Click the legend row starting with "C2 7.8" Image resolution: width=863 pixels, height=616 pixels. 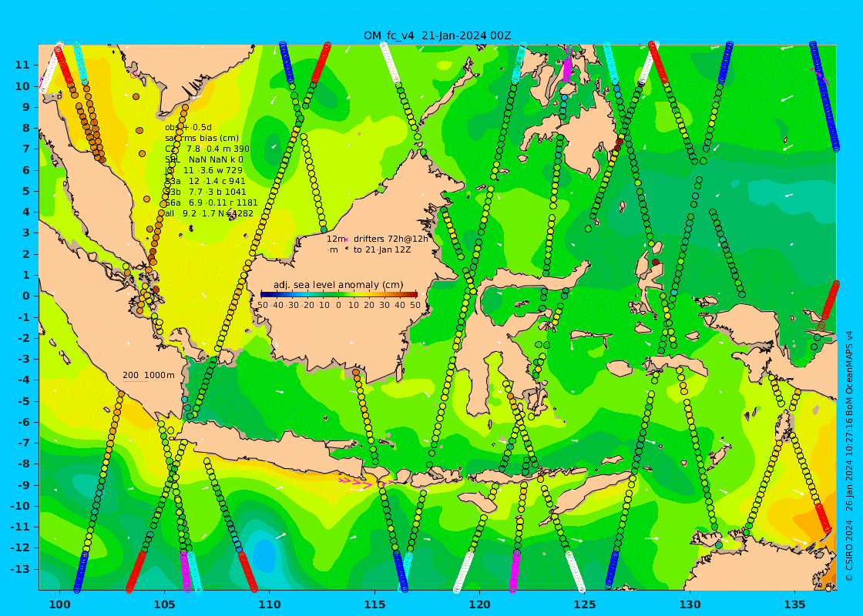207,149
